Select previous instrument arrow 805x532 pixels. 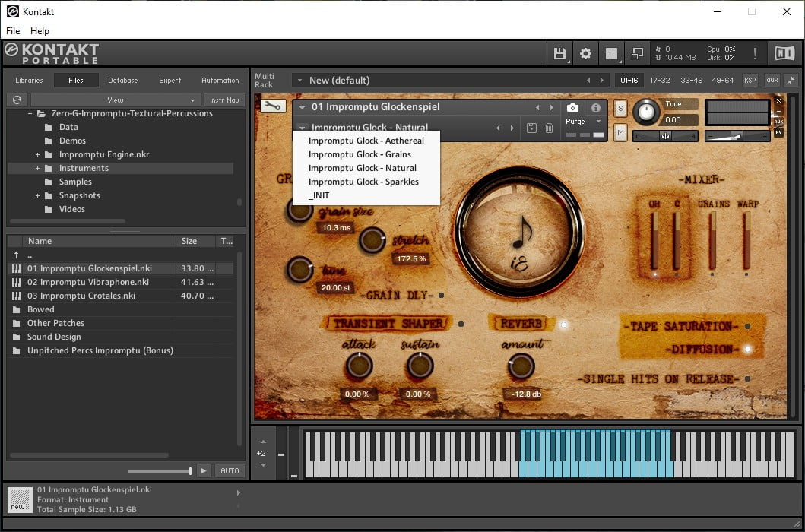coord(537,108)
